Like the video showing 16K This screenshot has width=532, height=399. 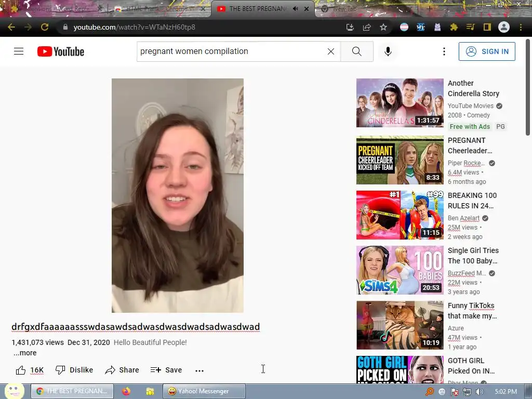coord(30,370)
